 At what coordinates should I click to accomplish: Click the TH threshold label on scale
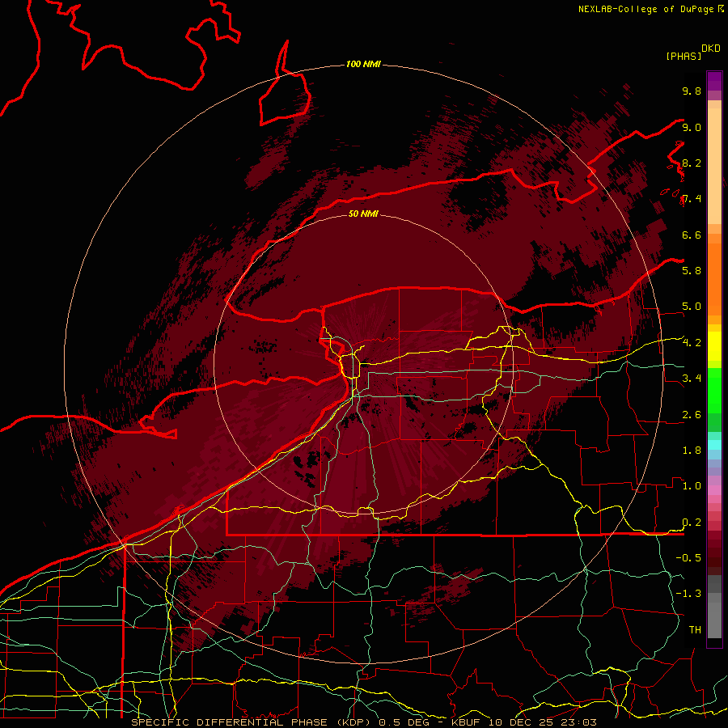(x=695, y=630)
